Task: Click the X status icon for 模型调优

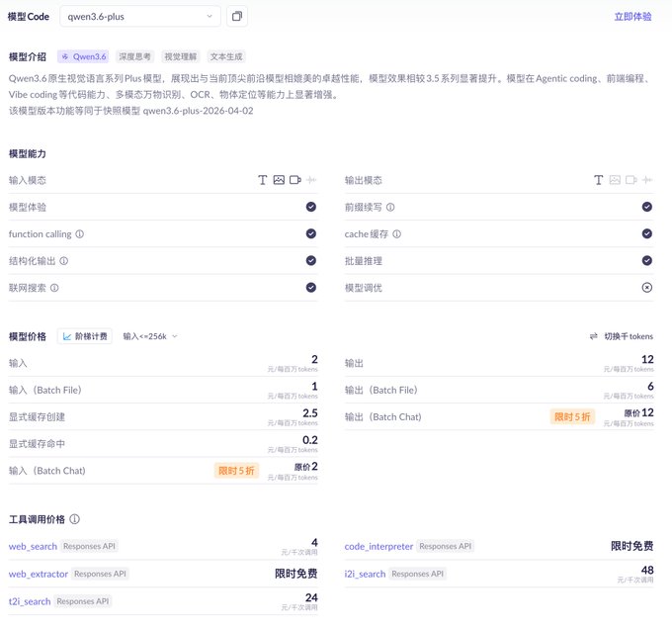Action: (x=646, y=288)
